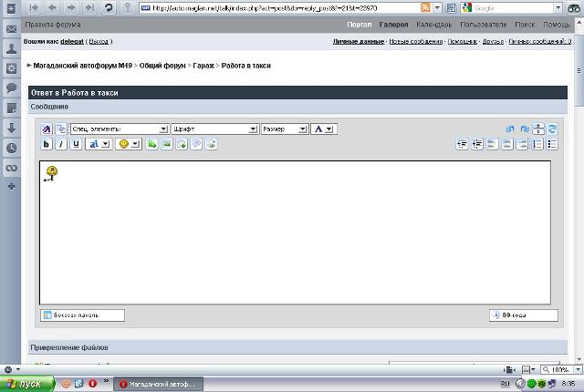Open the history clock panel in sidebar

pyautogui.click(x=11, y=148)
